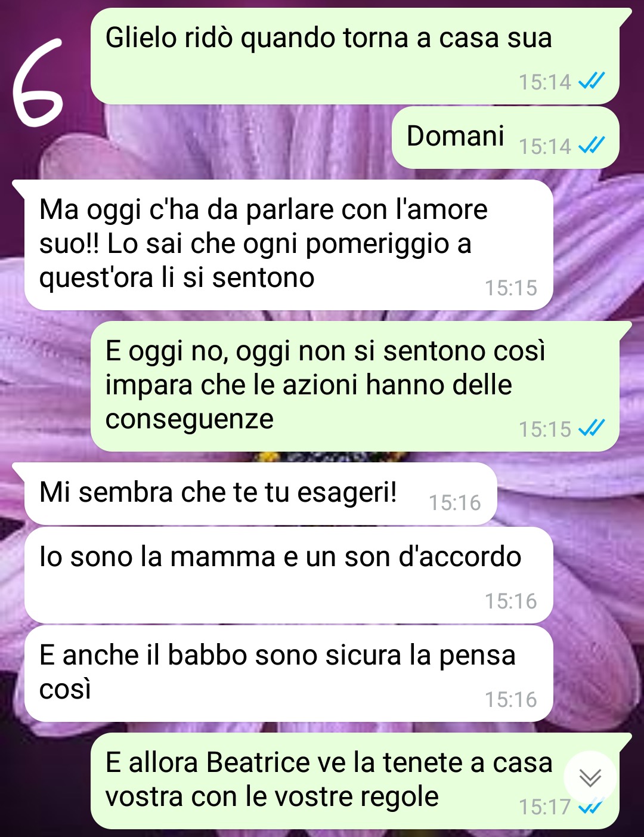
Task: Tap blue ticks on 'E oggi no' message
Action: 592,428
